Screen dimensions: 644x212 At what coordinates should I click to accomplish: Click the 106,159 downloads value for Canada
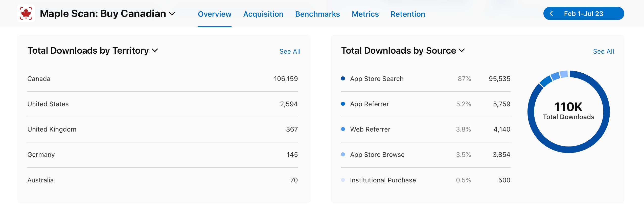(286, 79)
